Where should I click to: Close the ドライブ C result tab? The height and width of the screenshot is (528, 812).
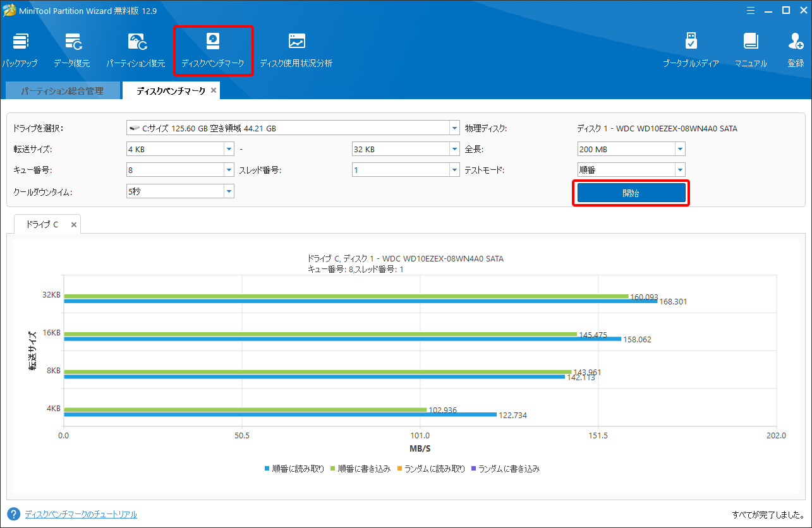coord(74,224)
